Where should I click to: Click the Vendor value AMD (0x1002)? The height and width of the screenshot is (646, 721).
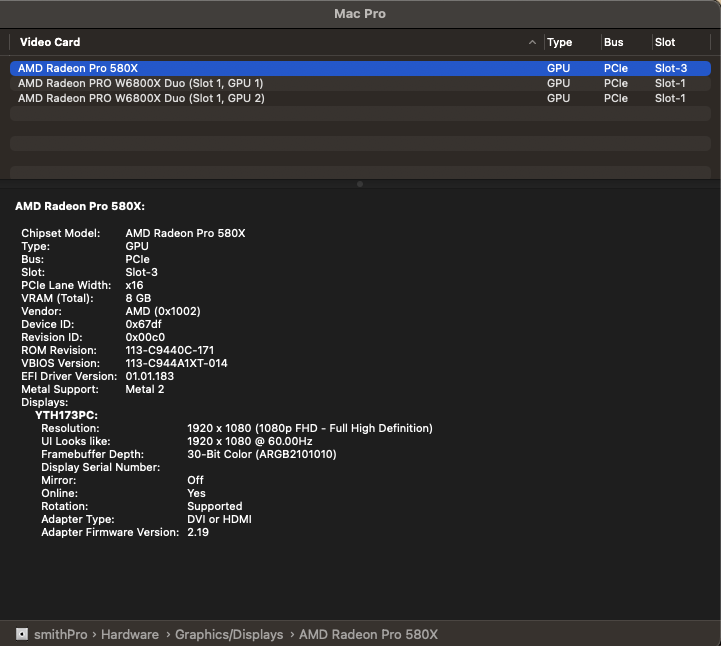[163, 311]
